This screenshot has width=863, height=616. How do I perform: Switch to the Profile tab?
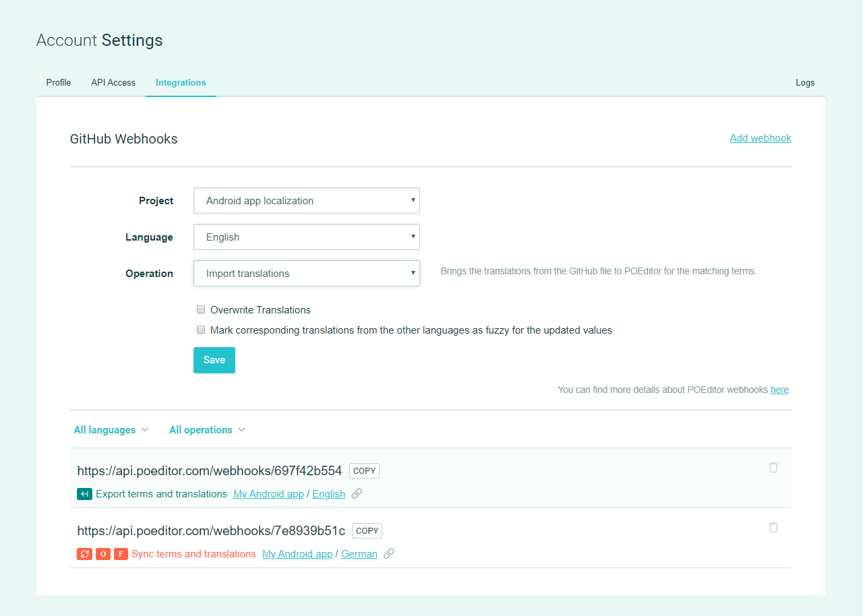tap(59, 83)
